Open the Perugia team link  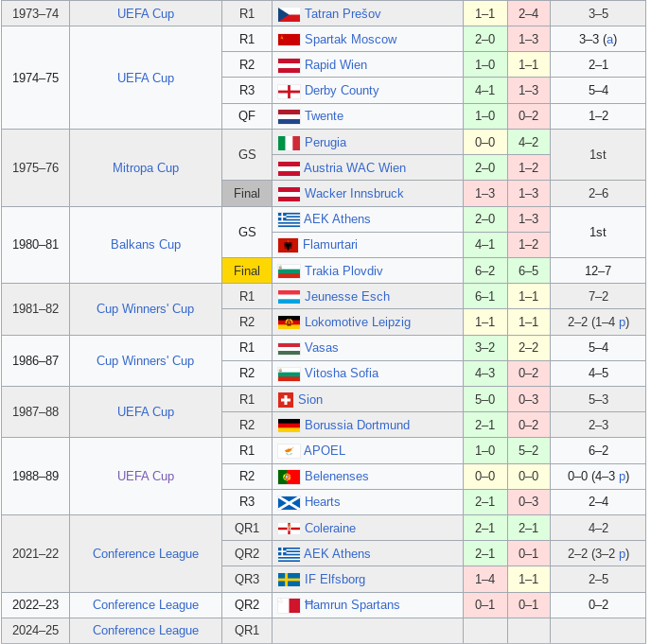pyautogui.click(x=325, y=143)
